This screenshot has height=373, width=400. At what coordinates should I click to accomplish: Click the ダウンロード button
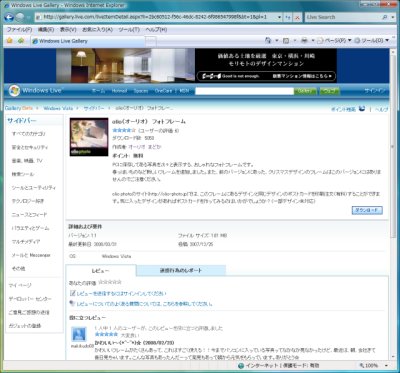[367, 211]
